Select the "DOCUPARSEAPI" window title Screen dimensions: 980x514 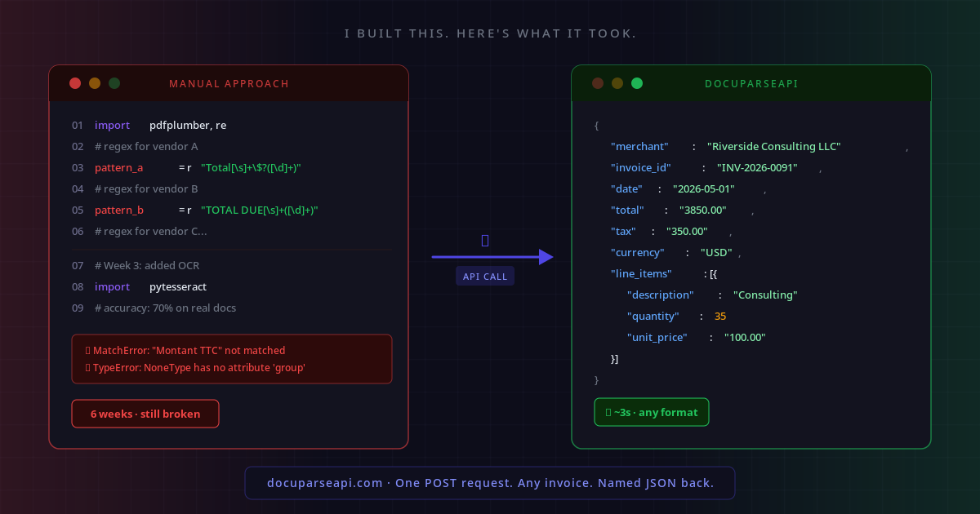click(751, 84)
